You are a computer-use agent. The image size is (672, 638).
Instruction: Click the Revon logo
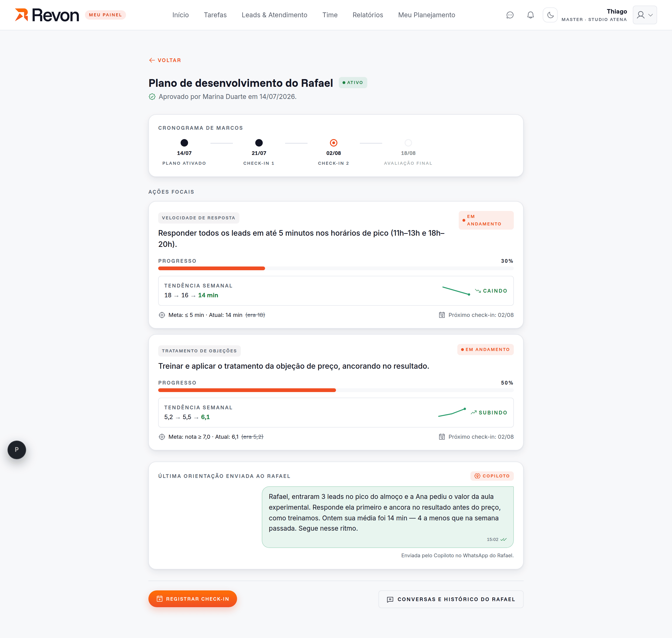[47, 15]
